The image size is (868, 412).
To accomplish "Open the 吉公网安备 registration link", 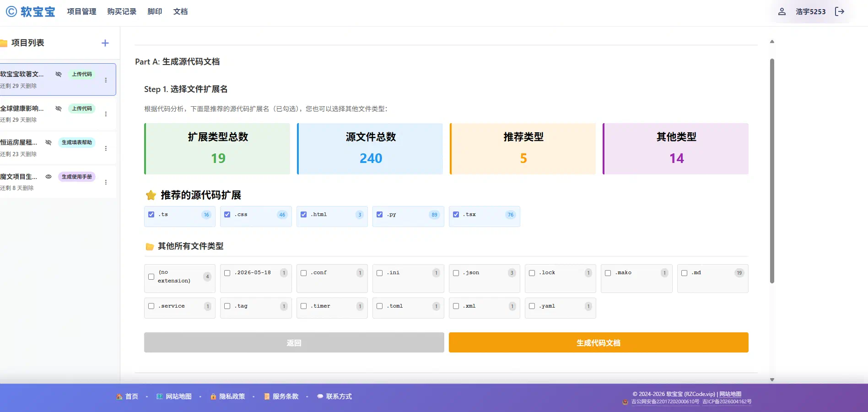I will [665, 402].
